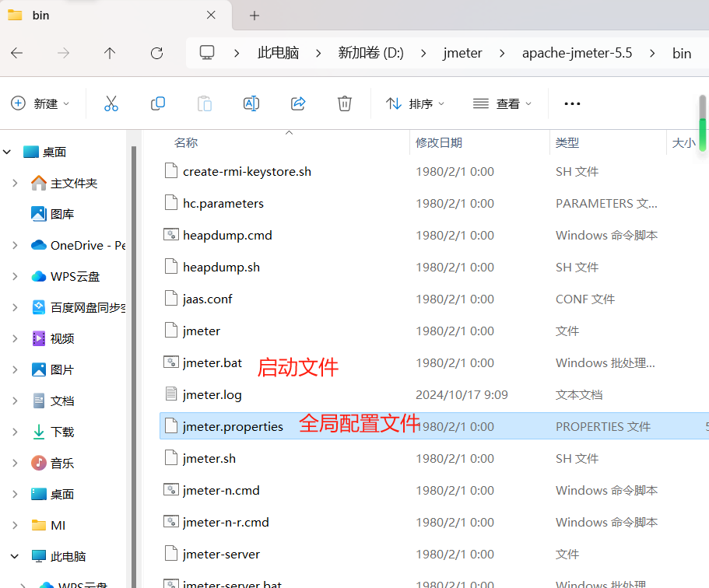Click the Rename icon in toolbar

tap(251, 103)
